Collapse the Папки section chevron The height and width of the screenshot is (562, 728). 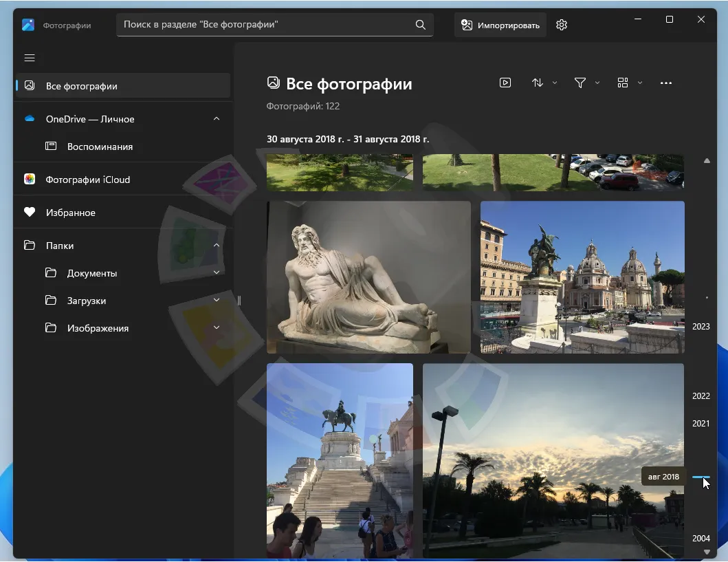pos(216,245)
